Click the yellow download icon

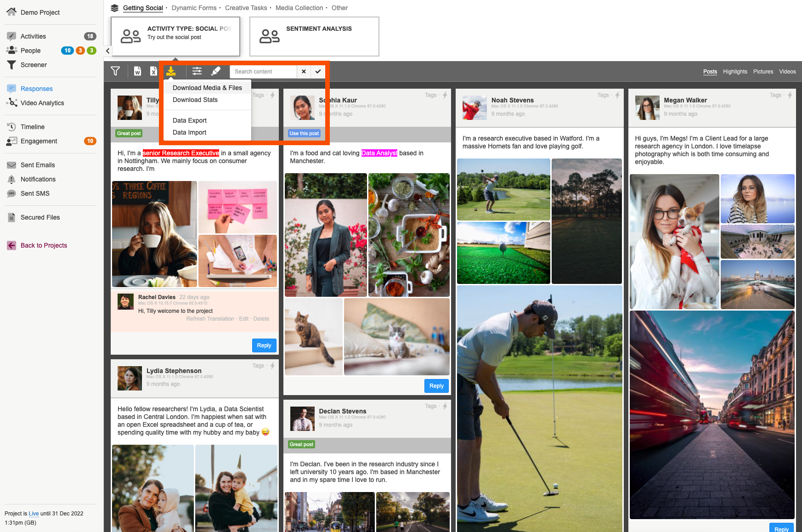(171, 71)
